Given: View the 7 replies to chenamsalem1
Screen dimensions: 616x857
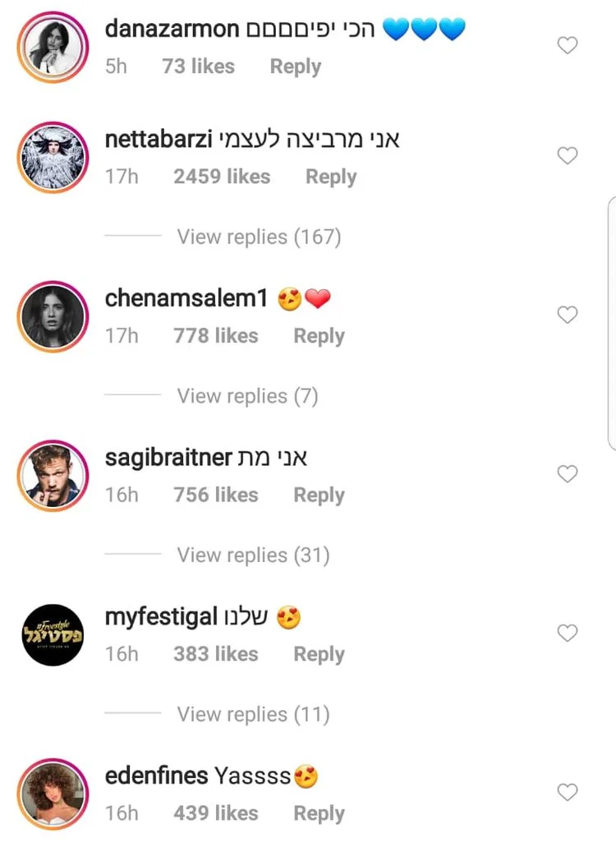Looking at the screenshot, I should (x=247, y=396).
